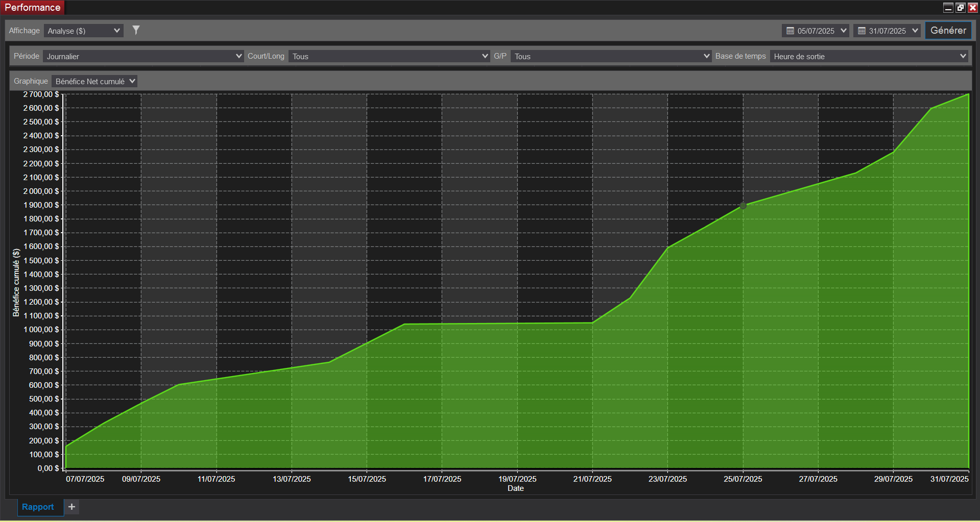Close the Performance window
The image size is (980, 522).
pyautogui.click(x=973, y=8)
